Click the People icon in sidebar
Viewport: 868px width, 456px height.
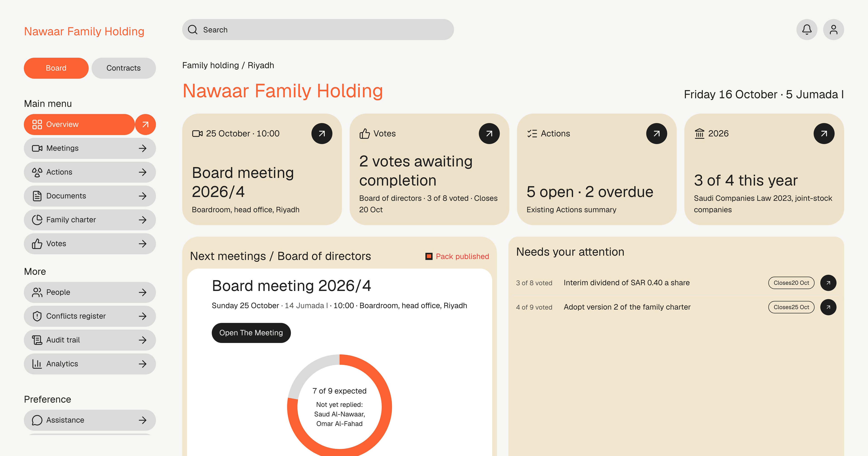(x=37, y=292)
